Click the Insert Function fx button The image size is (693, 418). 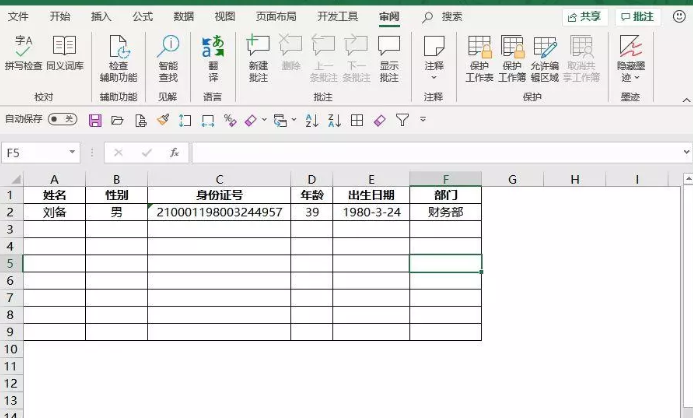point(175,152)
